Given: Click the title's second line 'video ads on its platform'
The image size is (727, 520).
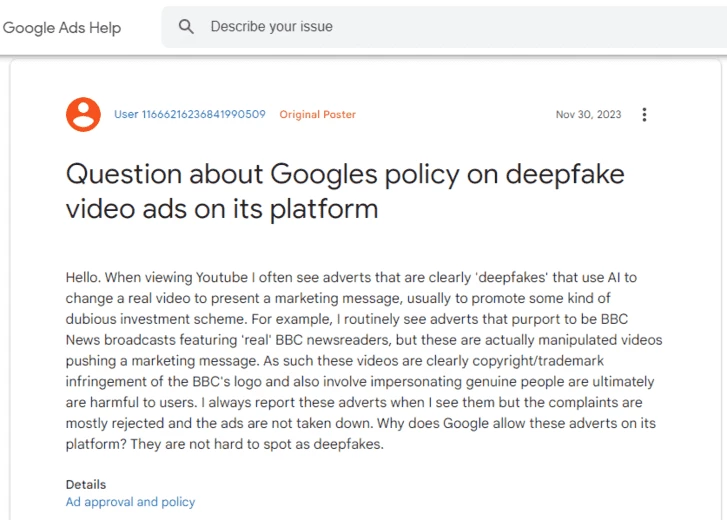Looking at the screenshot, I should point(222,209).
